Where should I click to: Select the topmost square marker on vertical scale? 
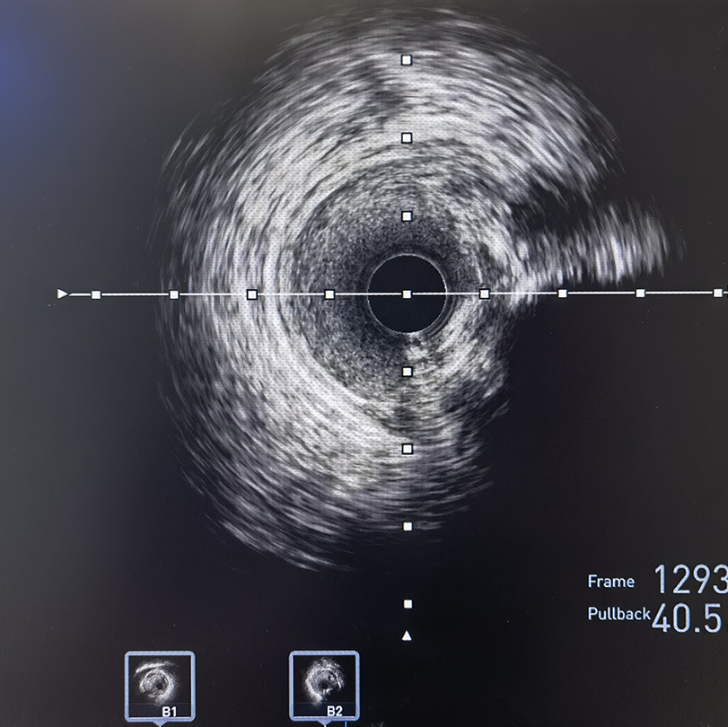407,59
